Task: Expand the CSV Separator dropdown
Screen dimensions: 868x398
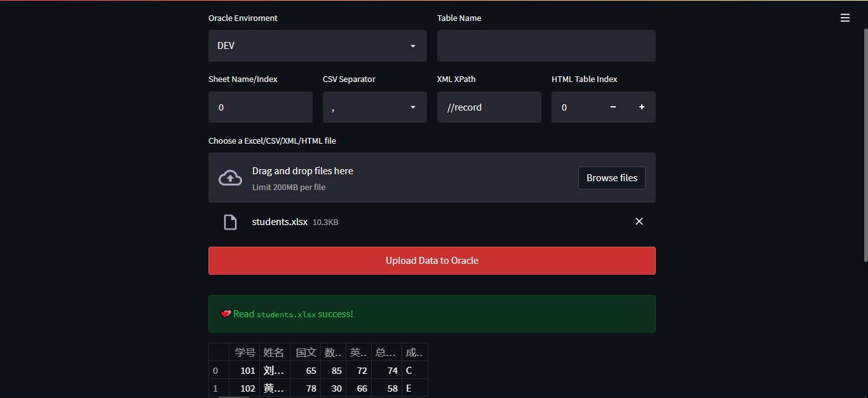Action: 375,107
